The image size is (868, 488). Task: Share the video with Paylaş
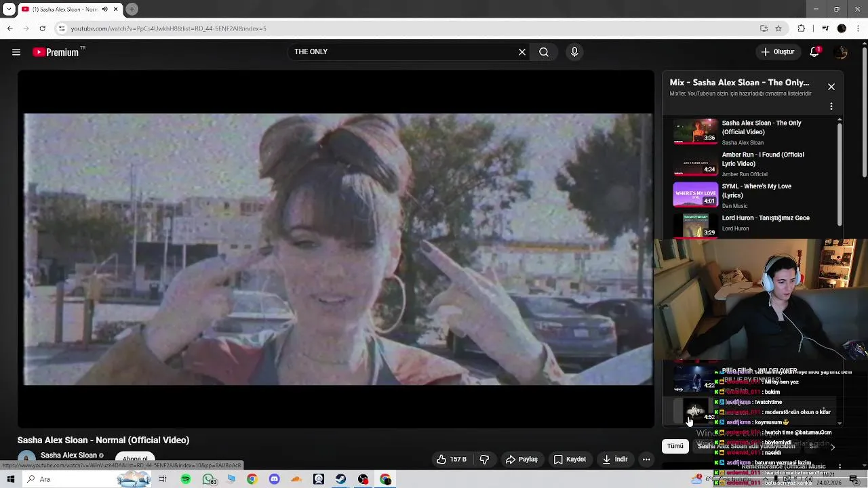point(521,460)
